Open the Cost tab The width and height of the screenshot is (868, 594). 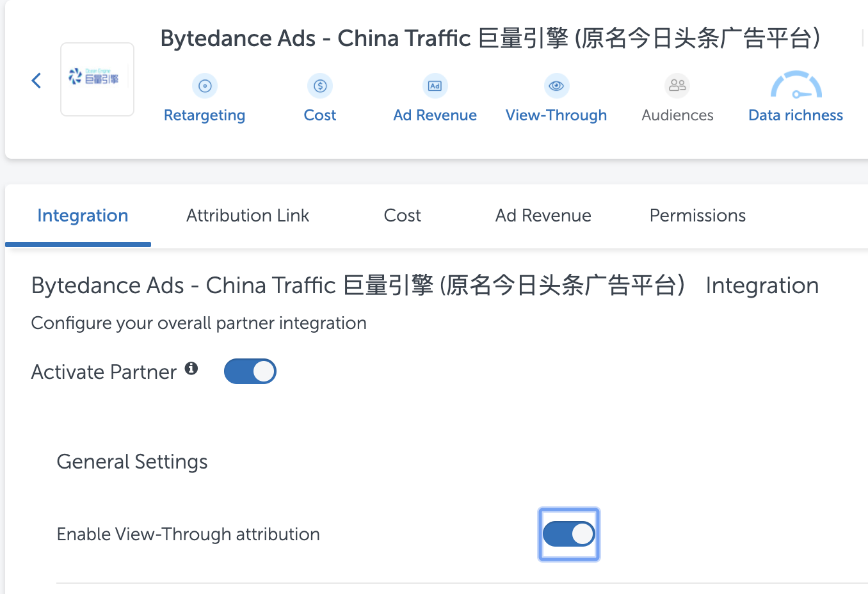click(403, 216)
